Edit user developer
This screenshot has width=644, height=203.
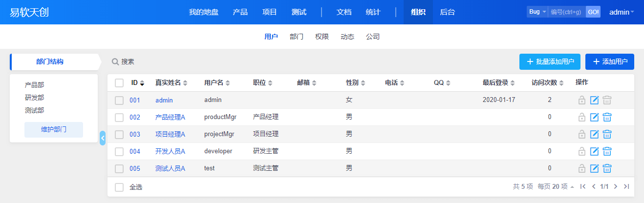coord(595,151)
